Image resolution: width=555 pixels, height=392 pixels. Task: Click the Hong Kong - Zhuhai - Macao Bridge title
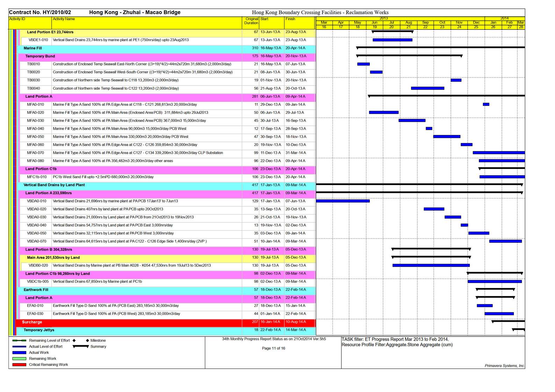coord(135,12)
